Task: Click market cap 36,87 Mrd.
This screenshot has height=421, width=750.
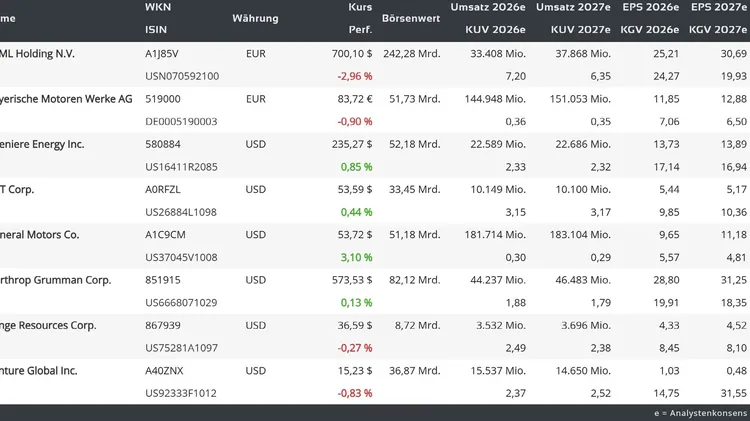Action: 415,371
